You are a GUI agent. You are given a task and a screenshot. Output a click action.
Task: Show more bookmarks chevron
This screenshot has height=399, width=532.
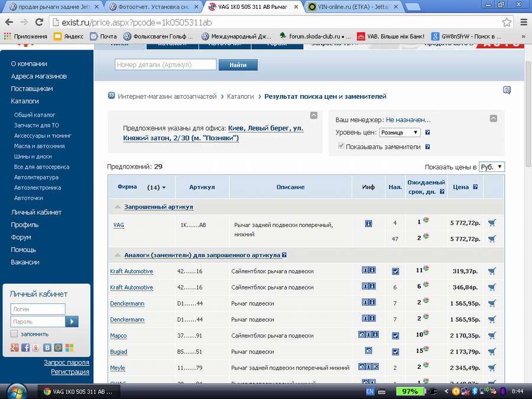click(x=523, y=36)
